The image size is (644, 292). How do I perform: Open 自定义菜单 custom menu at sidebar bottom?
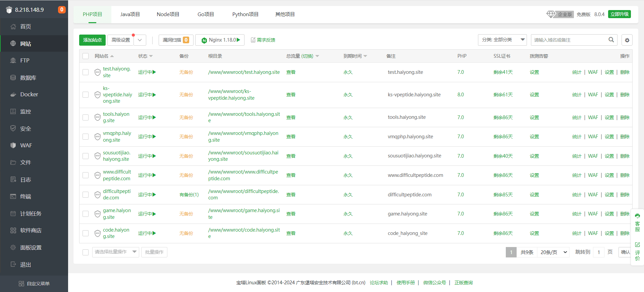click(34, 284)
